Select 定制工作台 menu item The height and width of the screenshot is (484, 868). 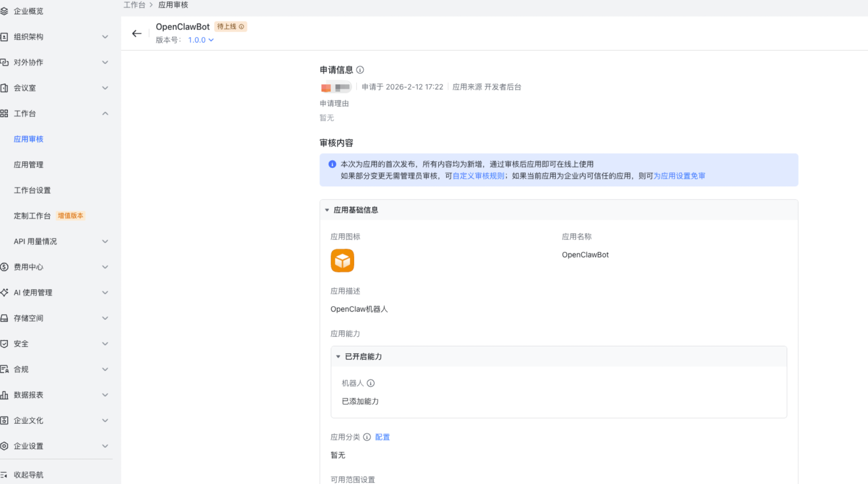[32, 216]
